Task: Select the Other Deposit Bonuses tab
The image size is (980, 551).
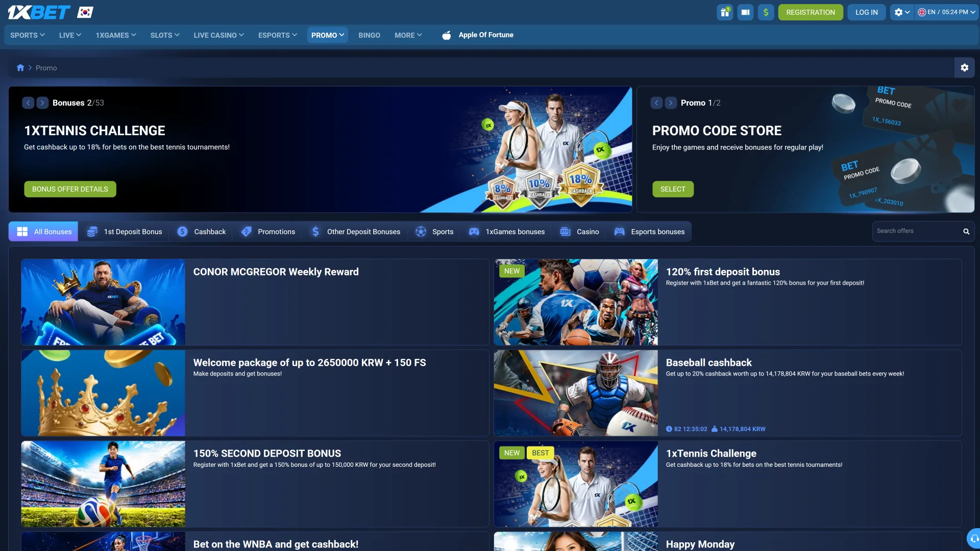Action: [x=355, y=232]
